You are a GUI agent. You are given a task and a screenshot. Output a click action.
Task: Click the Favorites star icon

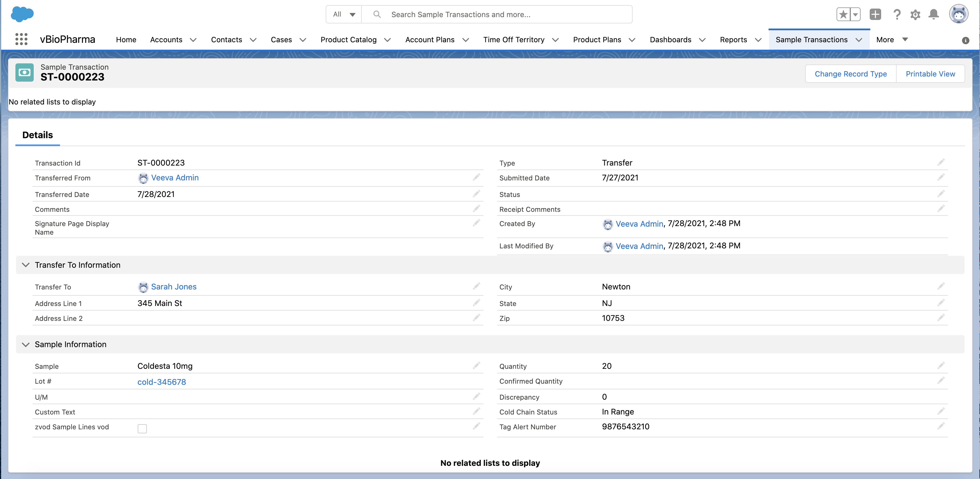pos(843,15)
